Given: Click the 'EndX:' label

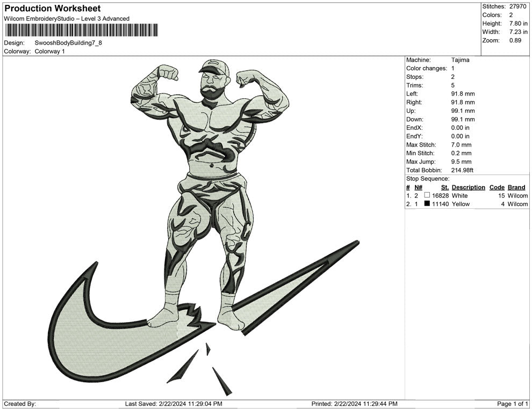Looking at the screenshot, I should [414, 128].
